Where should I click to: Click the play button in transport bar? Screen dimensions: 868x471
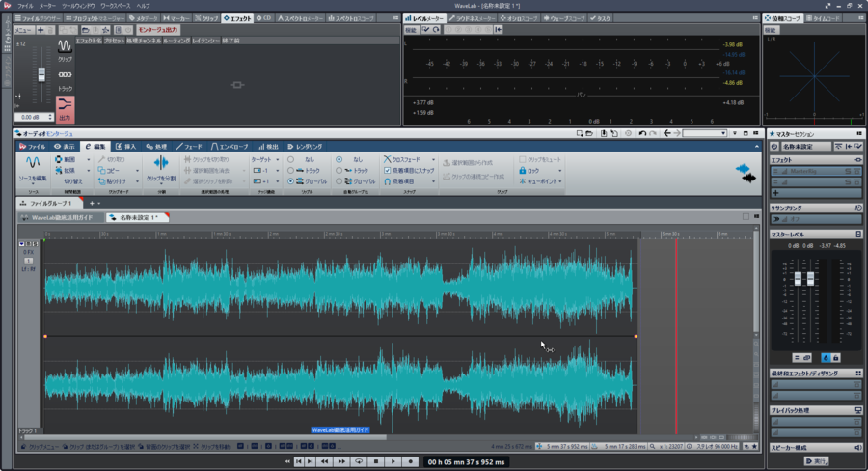click(393, 461)
